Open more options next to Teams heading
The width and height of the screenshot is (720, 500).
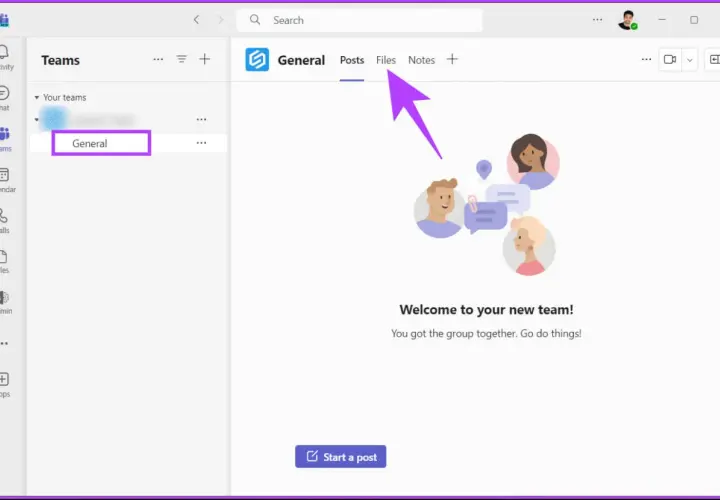(x=158, y=59)
